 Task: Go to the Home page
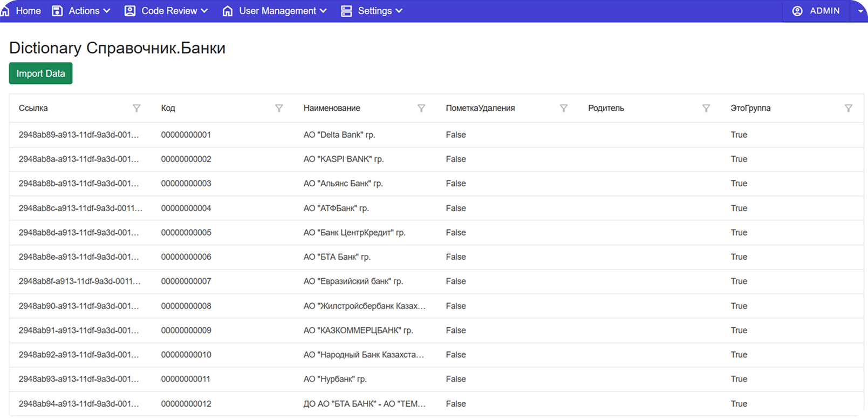pyautogui.click(x=28, y=11)
